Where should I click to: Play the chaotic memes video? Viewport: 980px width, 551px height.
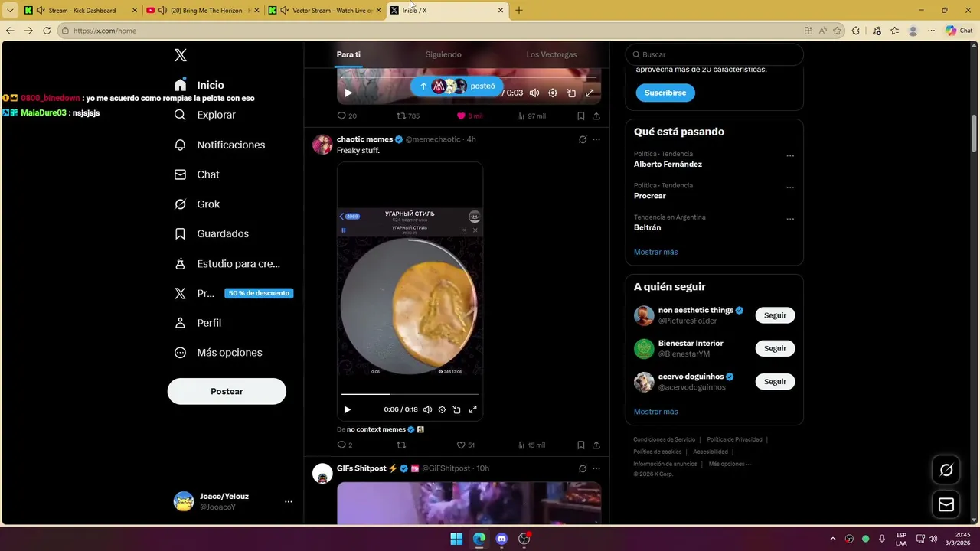pyautogui.click(x=347, y=409)
